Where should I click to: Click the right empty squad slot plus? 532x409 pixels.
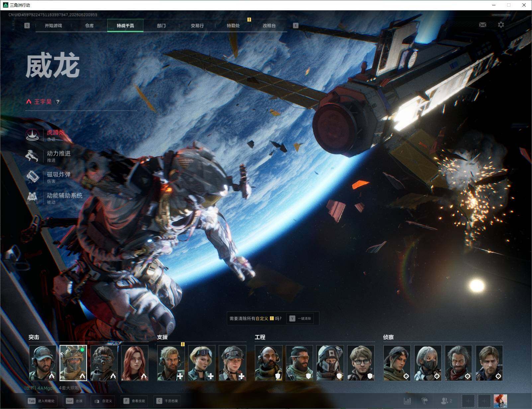[484, 401]
